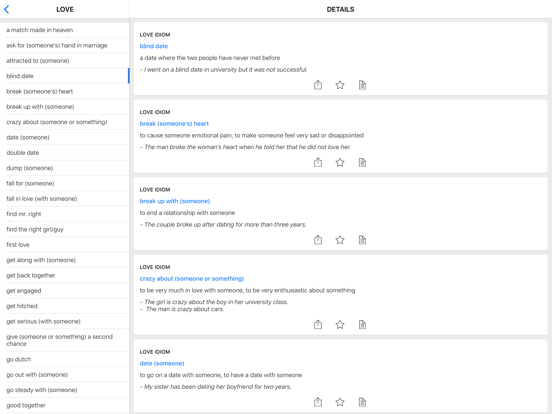The height and width of the screenshot is (414, 552).
Task: Open note icon on 'blind date' card
Action: pos(362,85)
